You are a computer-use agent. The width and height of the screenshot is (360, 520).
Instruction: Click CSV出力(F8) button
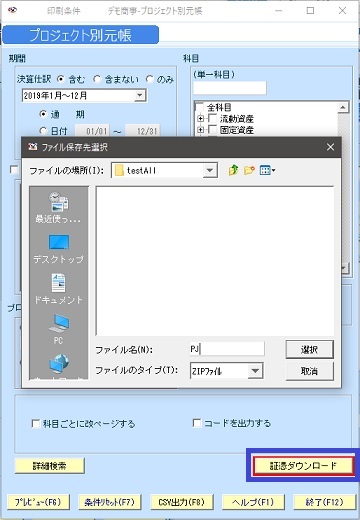pos(181,502)
